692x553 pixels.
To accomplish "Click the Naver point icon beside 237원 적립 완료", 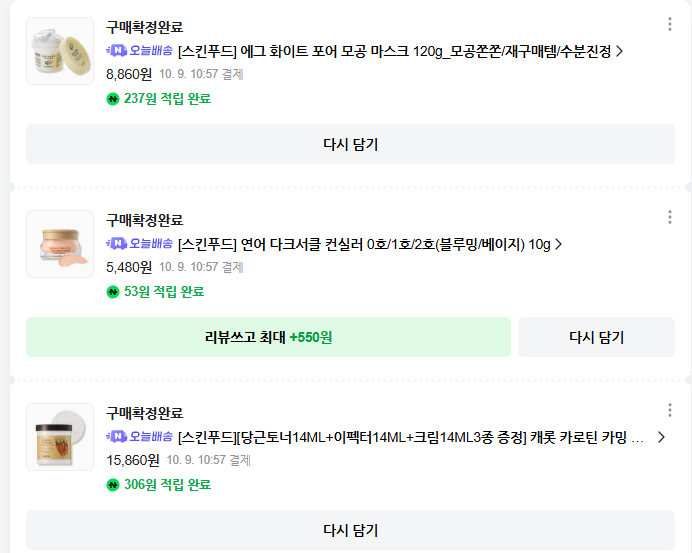I will pyautogui.click(x=113, y=99).
